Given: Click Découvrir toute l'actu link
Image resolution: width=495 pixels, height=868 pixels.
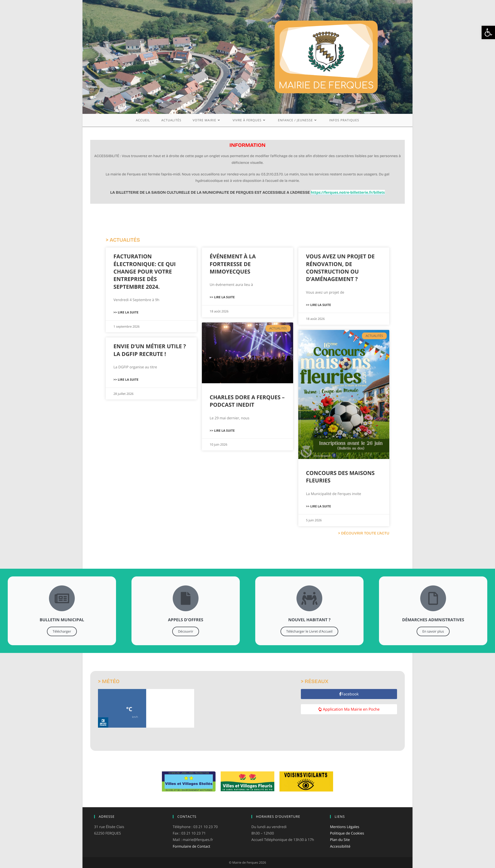Looking at the screenshot, I should pyautogui.click(x=364, y=533).
